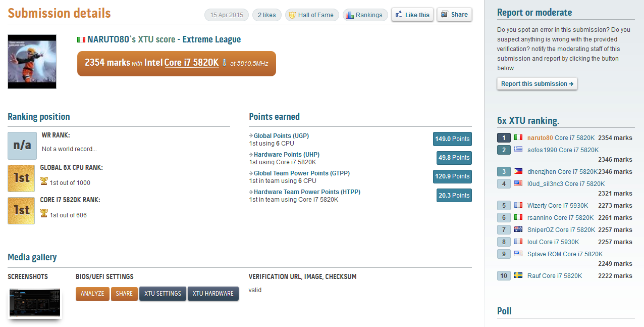Click rank number 1 badge in XTU ranking

[x=504, y=137]
